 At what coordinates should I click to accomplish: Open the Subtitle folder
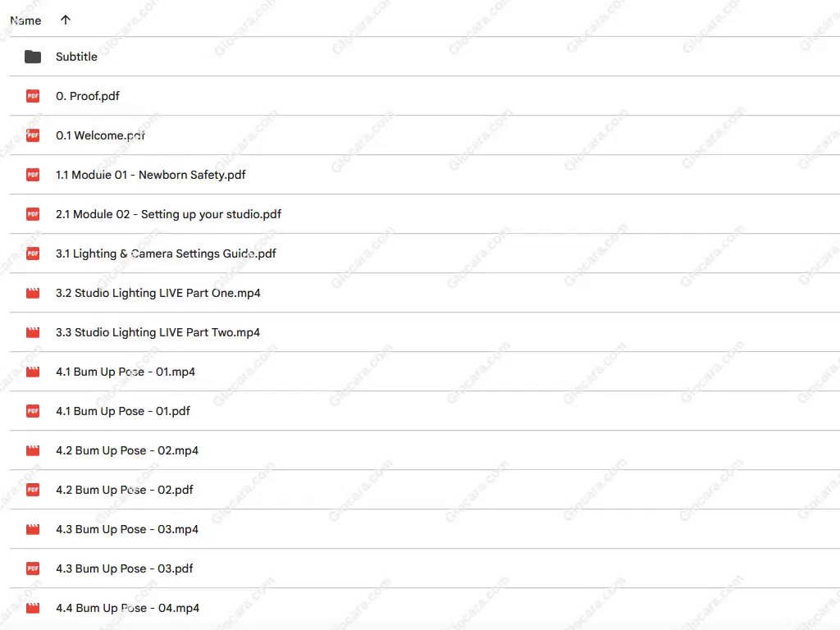point(76,57)
